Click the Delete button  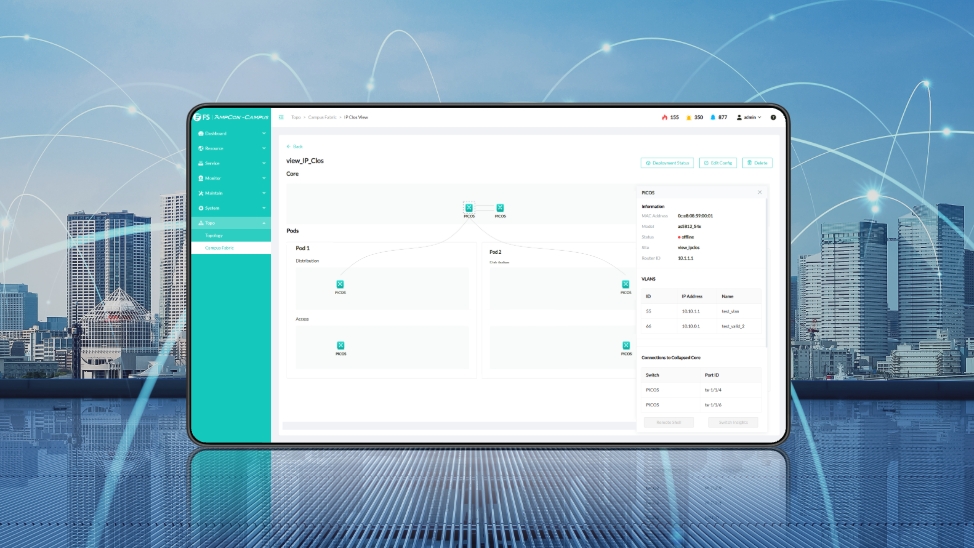point(757,162)
